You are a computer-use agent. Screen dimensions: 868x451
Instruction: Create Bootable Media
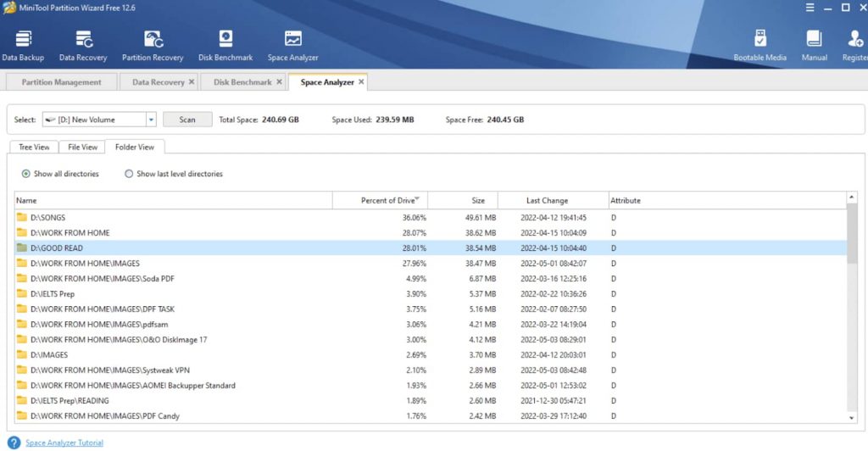pyautogui.click(x=760, y=46)
